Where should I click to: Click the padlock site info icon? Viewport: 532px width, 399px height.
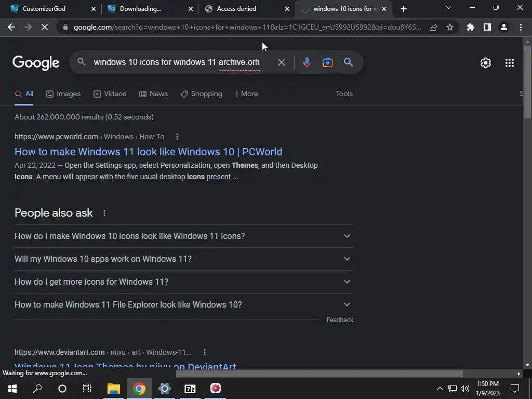65,27
